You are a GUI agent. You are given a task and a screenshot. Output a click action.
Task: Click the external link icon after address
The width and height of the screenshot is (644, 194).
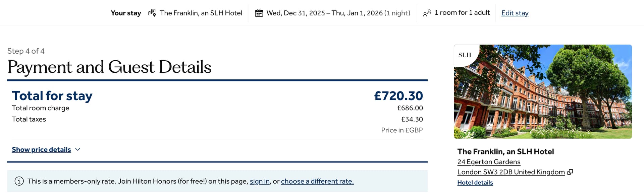[x=570, y=172]
